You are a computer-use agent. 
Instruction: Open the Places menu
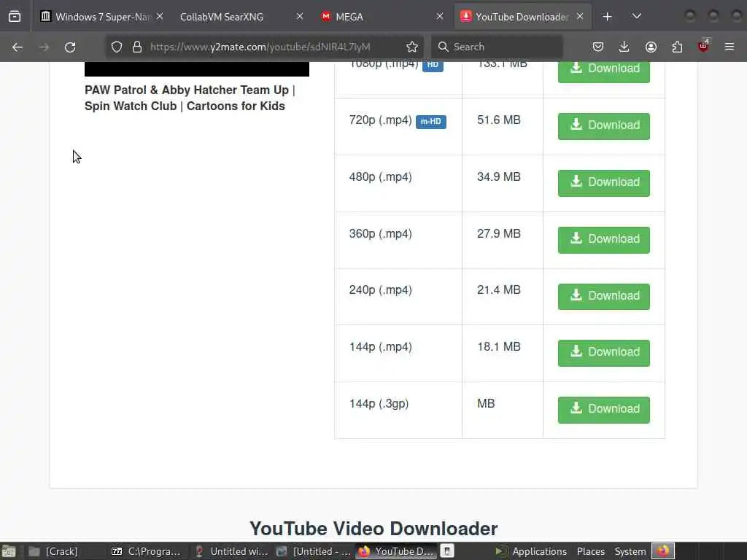tap(591, 551)
